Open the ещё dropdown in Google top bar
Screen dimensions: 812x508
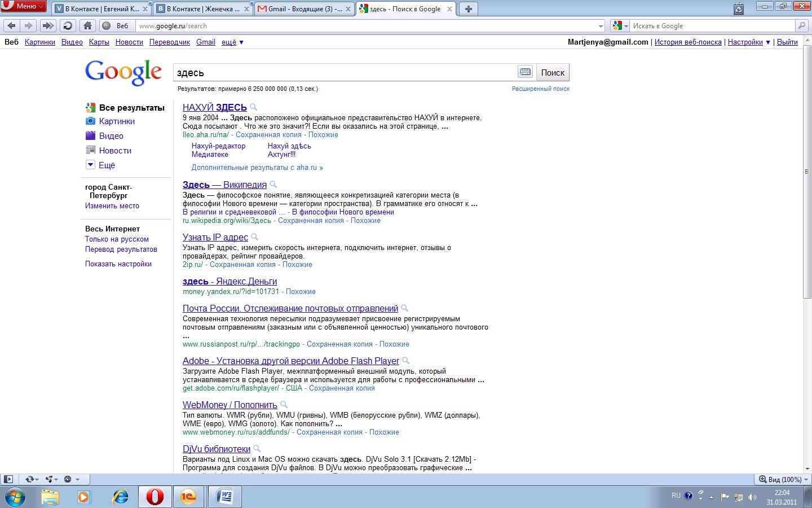click(x=232, y=42)
